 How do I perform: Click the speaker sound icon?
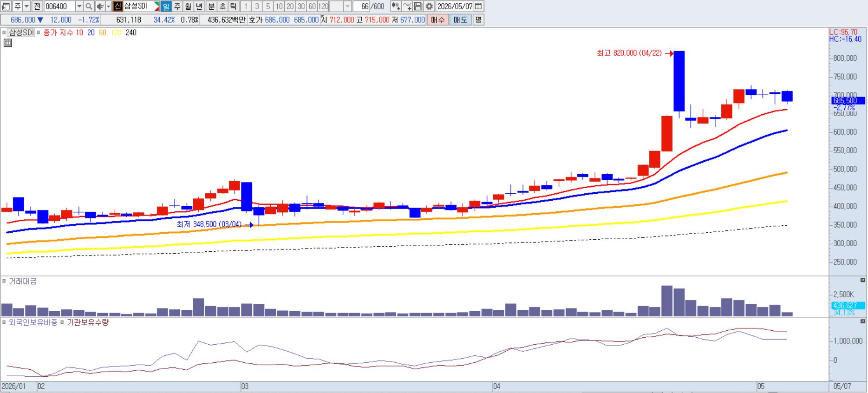pyautogui.click(x=100, y=7)
